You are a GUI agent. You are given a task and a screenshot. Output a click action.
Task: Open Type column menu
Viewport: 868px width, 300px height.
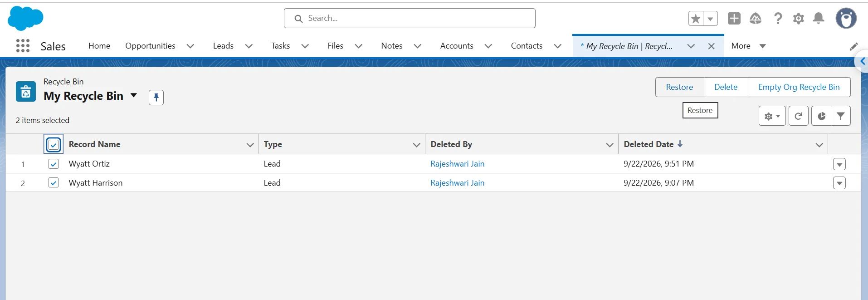pos(416,145)
